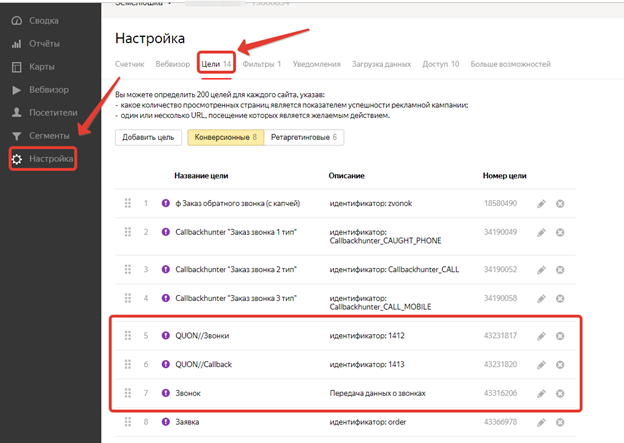
Task: Click drag handle of goal row 1
Action: pos(128,203)
